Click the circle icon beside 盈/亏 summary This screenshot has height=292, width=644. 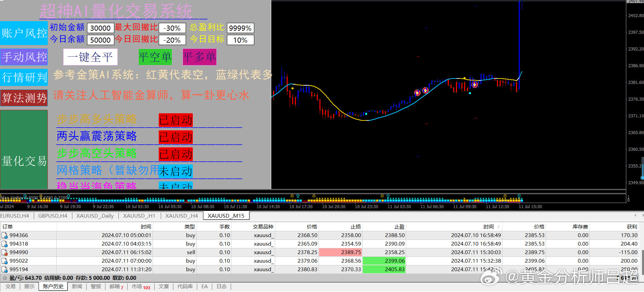pos(5,278)
